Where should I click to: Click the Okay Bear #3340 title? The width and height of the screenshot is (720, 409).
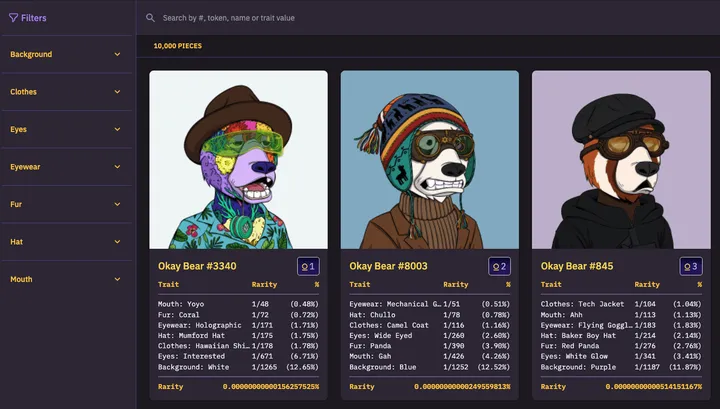pos(197,266)
